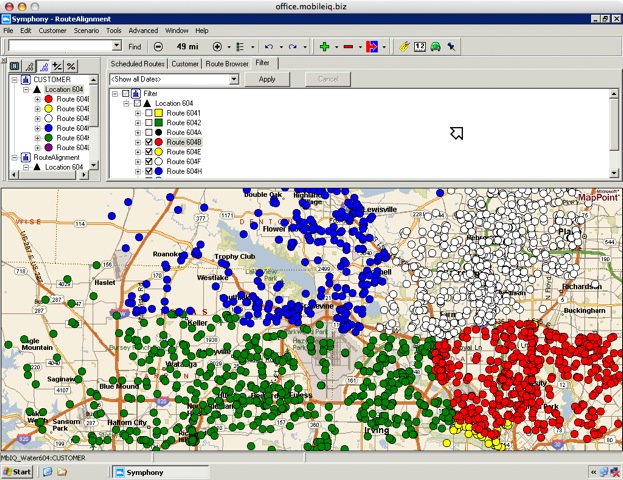Click the Windows Start button
Screen dimensions: 623x480
pyautogui.click(x=18, y=471)
